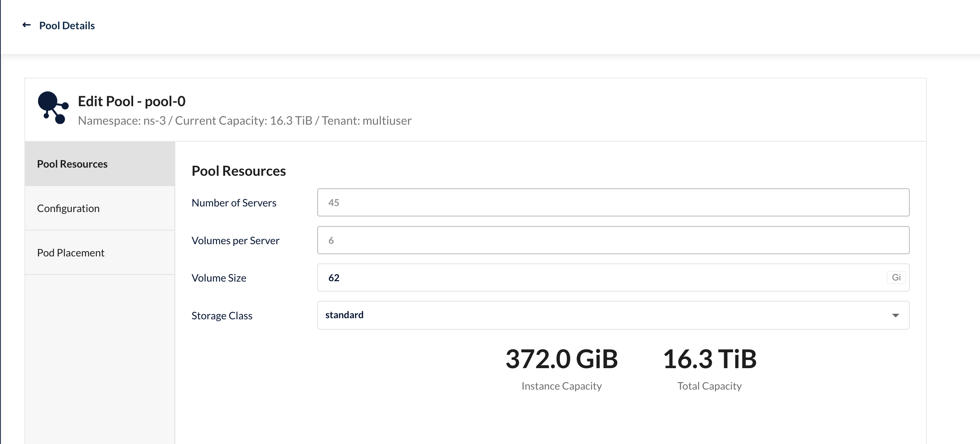Image resolution: width=980 pixels, height=444 pixels.
Task: Open the Storage Class dropdown
Action: pos(613,315)
